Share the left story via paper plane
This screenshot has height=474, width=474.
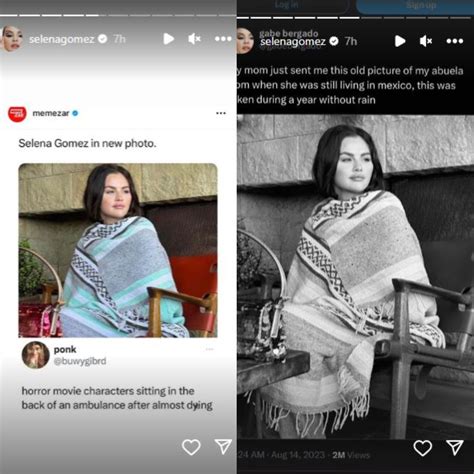223,446
